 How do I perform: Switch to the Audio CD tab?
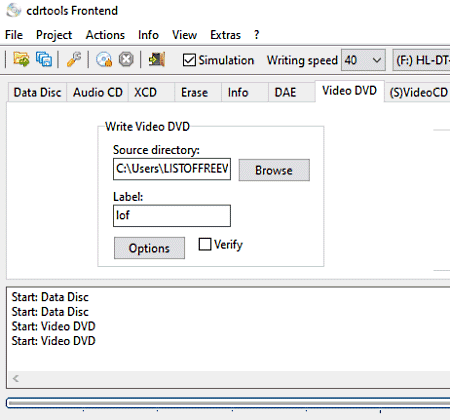pos(98,92)
